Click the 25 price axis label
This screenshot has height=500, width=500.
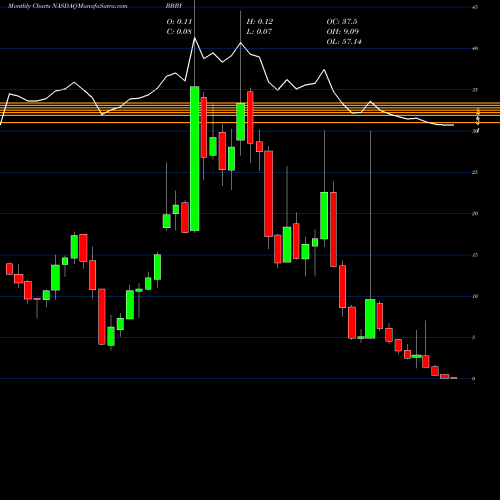475,172
